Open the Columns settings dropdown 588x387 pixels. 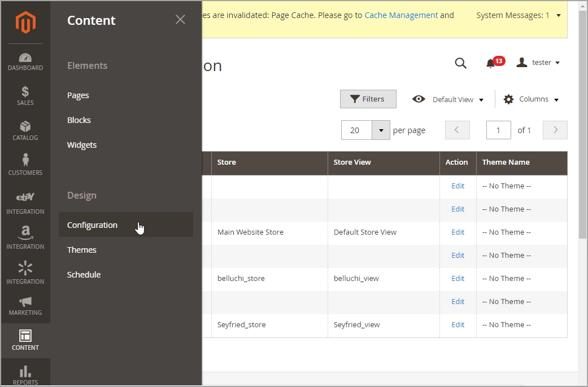click(x=531, y=99)
